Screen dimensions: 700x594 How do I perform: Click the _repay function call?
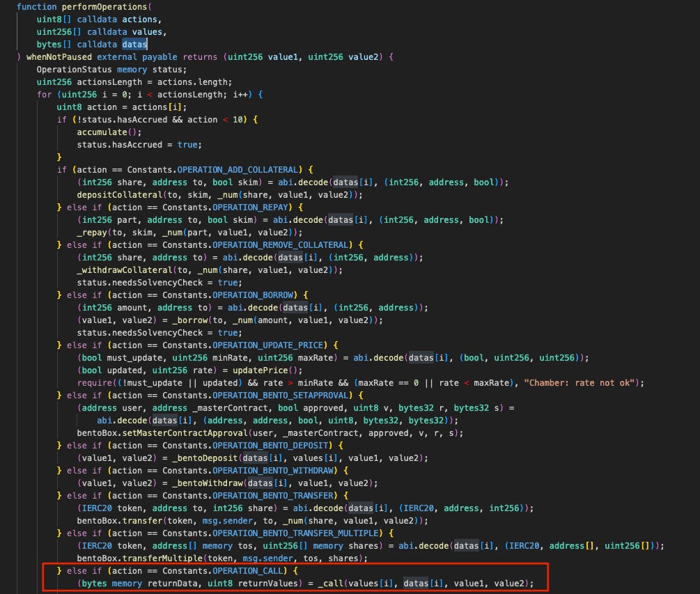pyautogui.click(x=92, y=232)
